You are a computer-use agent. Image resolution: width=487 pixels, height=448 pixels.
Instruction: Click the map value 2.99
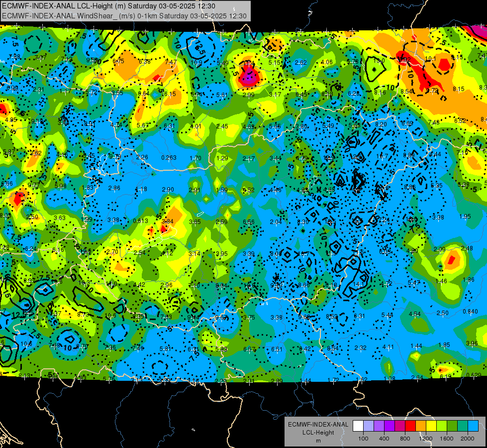[248, 95]
